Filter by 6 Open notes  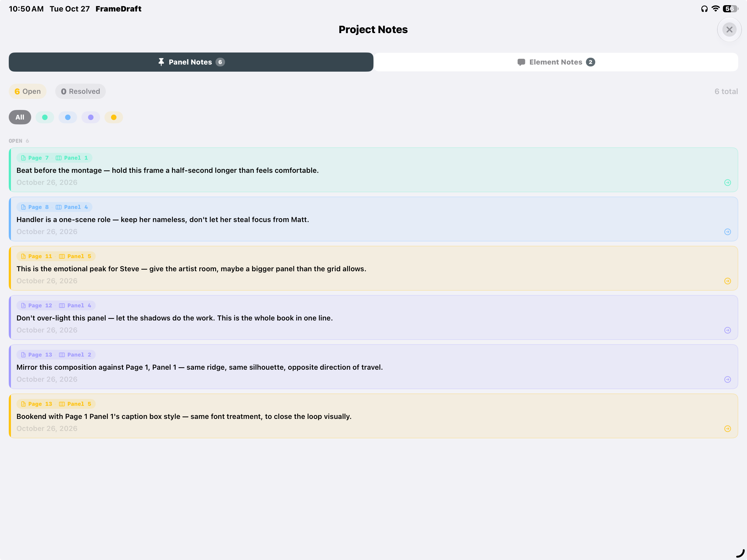pos(28,92)
